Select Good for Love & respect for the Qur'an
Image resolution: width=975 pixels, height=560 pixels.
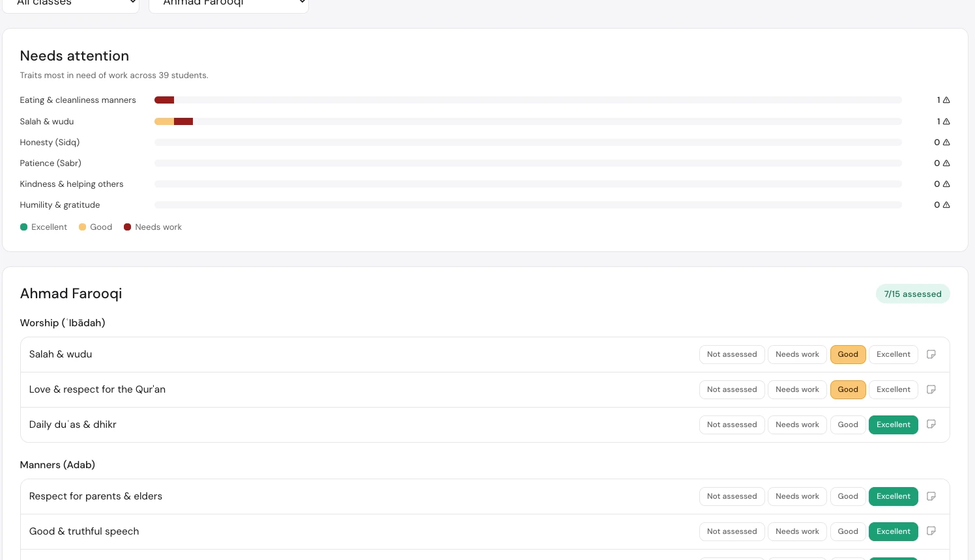(x=848, y=389)
